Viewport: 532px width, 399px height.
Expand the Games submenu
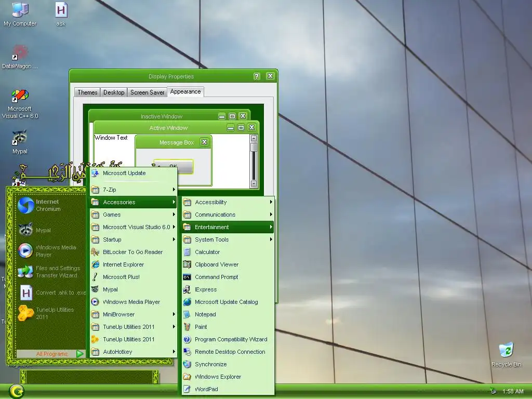click(x=133, y=215)
